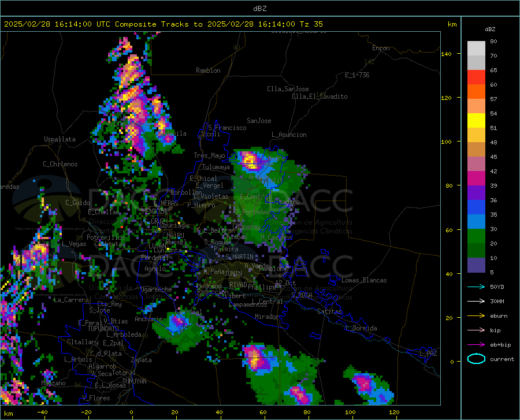Click the 'C_Chilenos' map label

click(60, 164)
